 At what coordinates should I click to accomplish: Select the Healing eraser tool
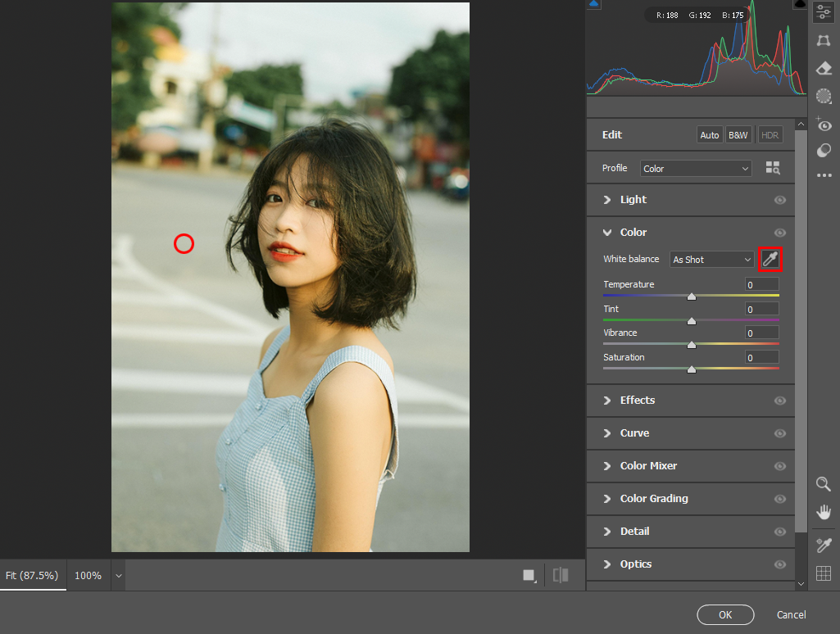tap(824, 68)
